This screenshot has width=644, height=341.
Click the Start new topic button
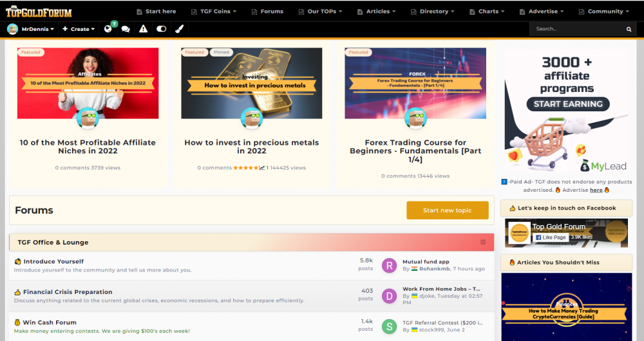(448, 210)
